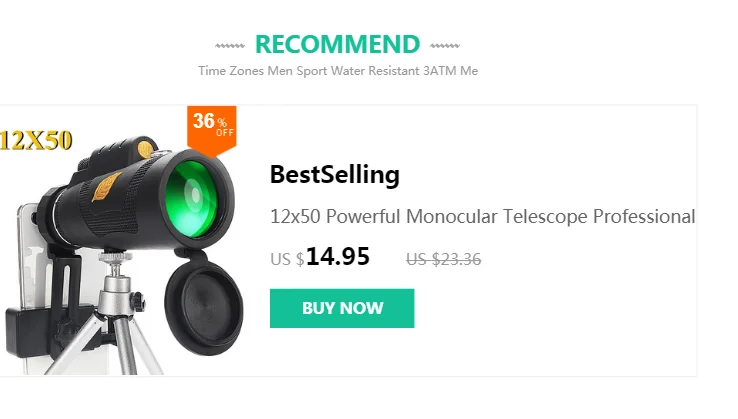Click the BUY NOW button
The height and width of the screenshot is (419, 738).
point(342,308)
